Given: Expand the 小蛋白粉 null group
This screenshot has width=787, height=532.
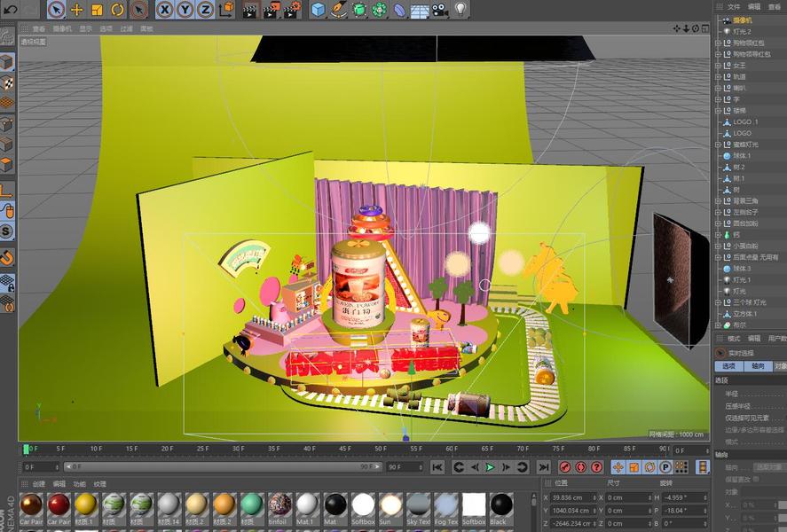Looking at the screenshot, I should [718, 246].
